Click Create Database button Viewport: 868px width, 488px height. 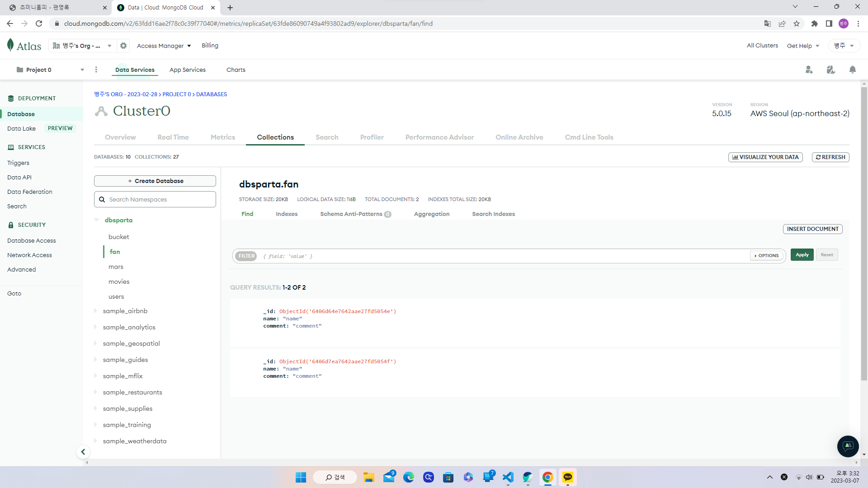click(155, 181)
